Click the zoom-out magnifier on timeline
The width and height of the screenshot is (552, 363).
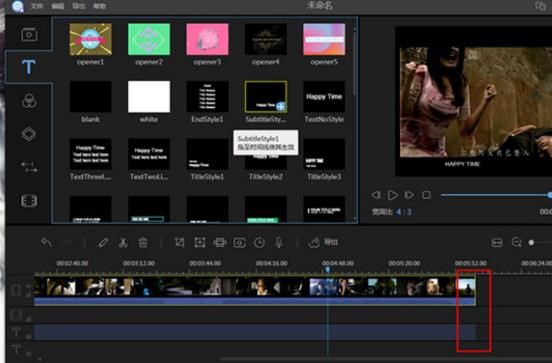coord(516,242)
